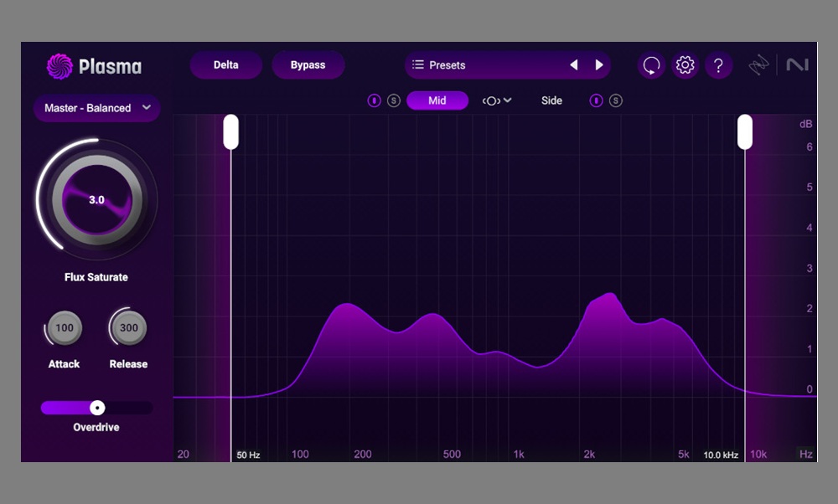Screen dimensions: 838x504
Task: Expand the stereo mode chevron between Mid and Side
Action: coord(510,101)
